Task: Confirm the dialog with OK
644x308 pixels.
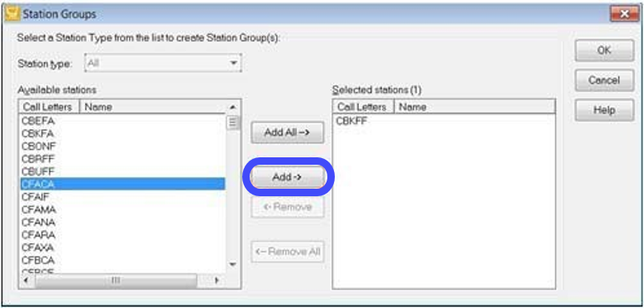Action: pos(604,51)
